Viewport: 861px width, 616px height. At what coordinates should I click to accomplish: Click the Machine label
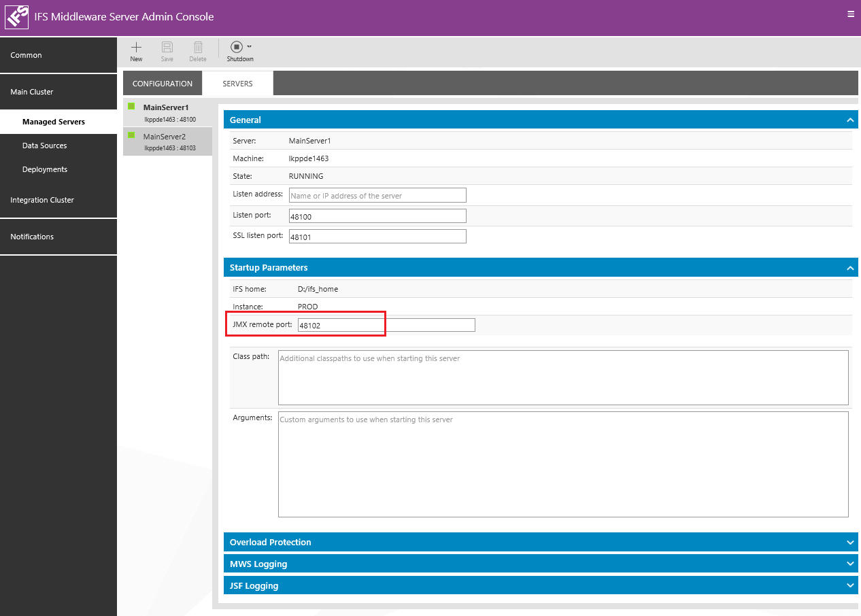(x=247, y=158)
